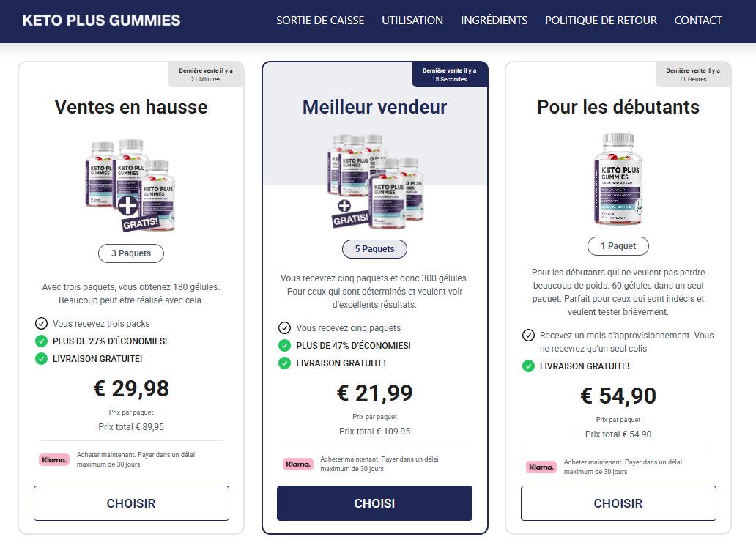Click the outlined checkmark beside Vous recevez cinq paquets
756x548 pixels.
pos(284,328)
